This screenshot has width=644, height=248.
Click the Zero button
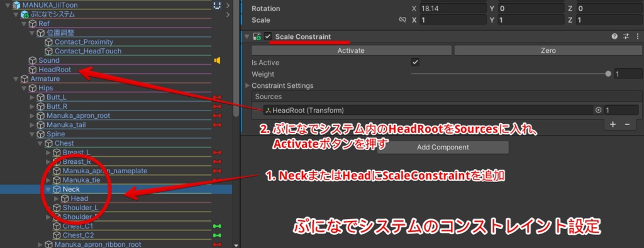[x=548, y=50]
